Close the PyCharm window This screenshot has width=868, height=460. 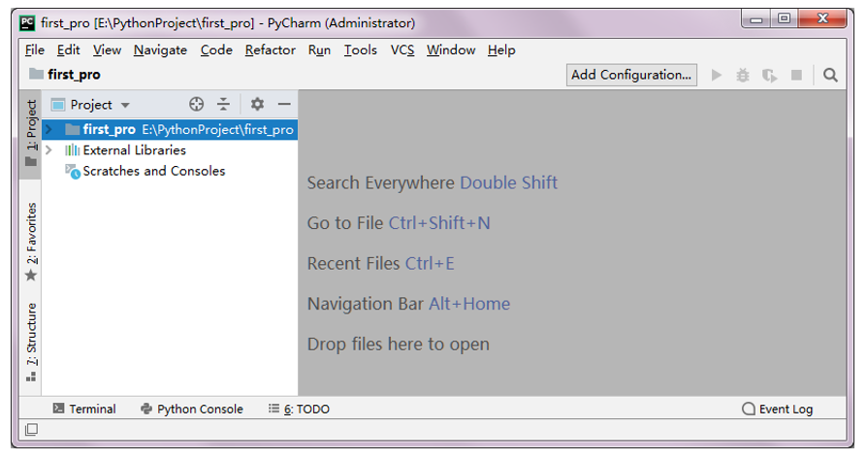click(x=822, y=18)
